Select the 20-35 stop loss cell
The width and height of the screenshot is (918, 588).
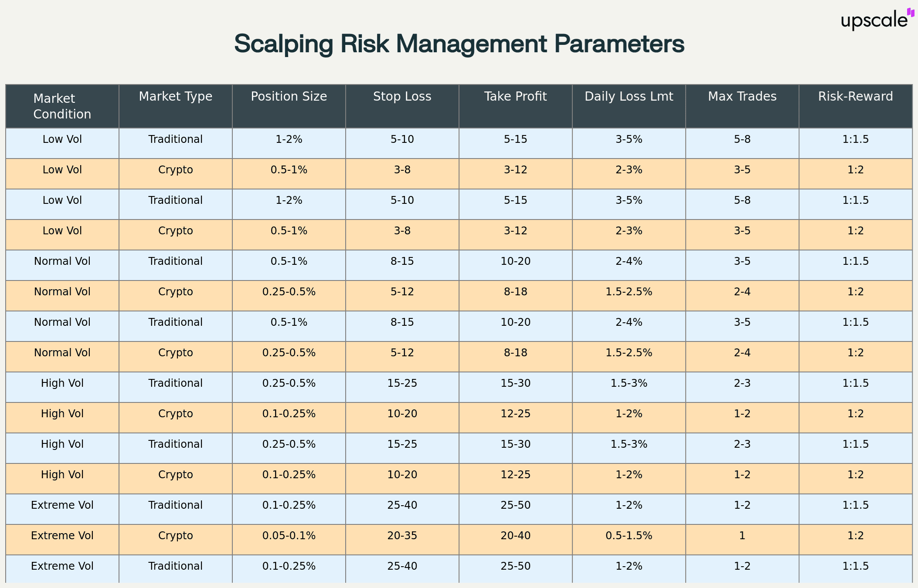pos(402,536)
